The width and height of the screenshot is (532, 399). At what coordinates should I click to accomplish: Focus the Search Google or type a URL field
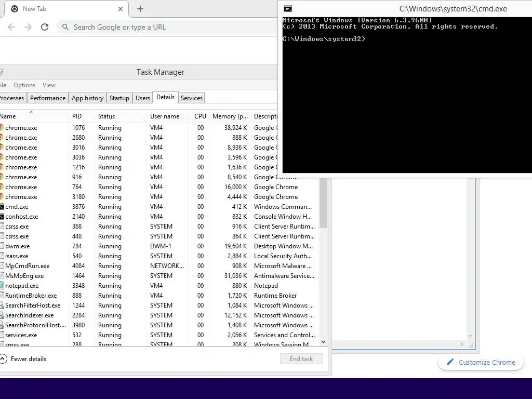168,27
